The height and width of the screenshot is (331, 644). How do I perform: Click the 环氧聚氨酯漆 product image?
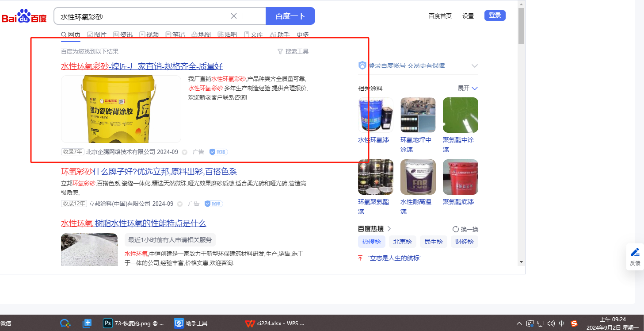pyautogui.click(x=376, y=177)
